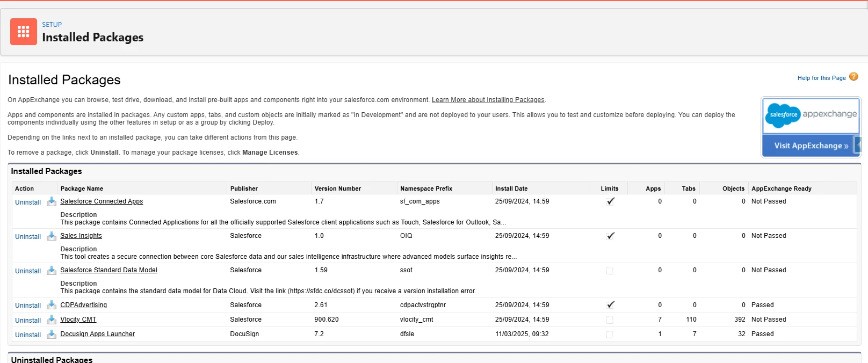Toggle Limits checkbox for Salesforce Connected Apps
Viewport: 868px width, 363px height.
point(610,201)
